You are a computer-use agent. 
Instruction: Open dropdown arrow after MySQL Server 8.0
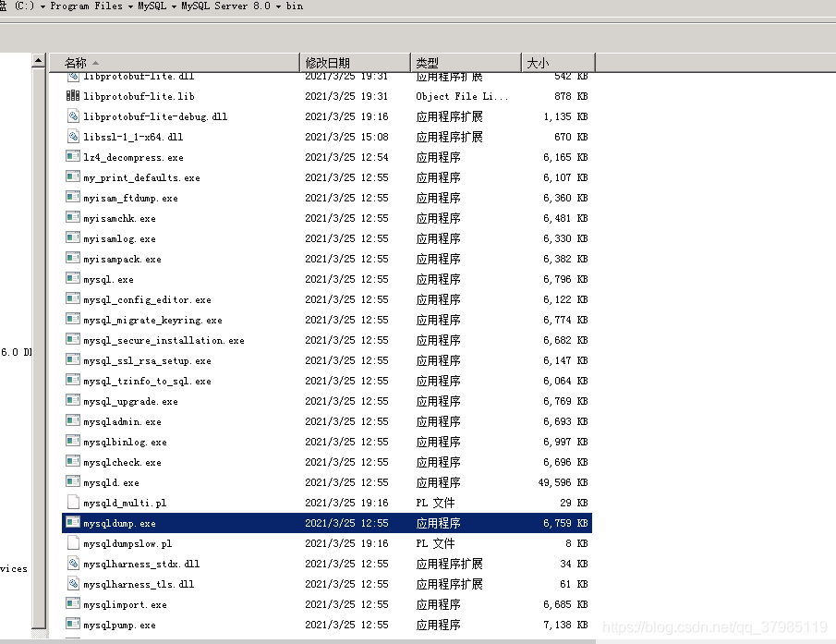point(278,6)
